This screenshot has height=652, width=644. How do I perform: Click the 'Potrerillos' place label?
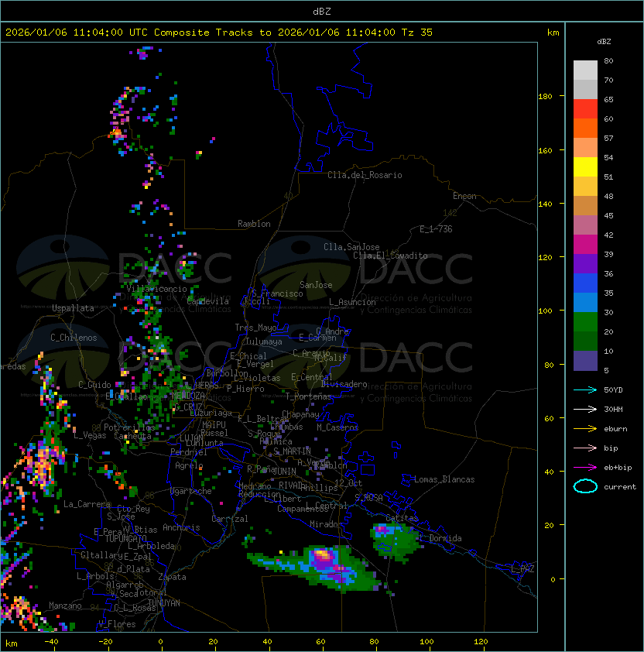point(129,427)
